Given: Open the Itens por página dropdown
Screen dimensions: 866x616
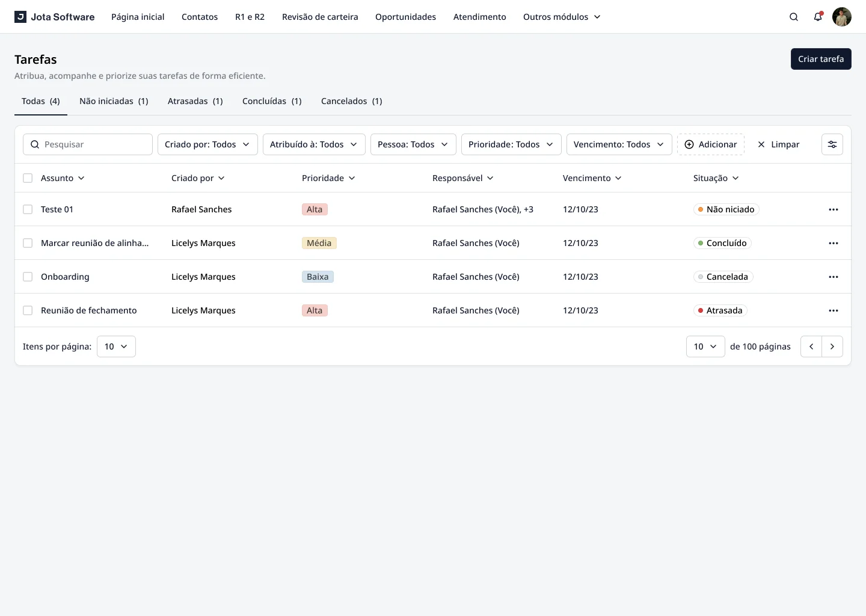Looking at the screenshot, I should point(116,346).
